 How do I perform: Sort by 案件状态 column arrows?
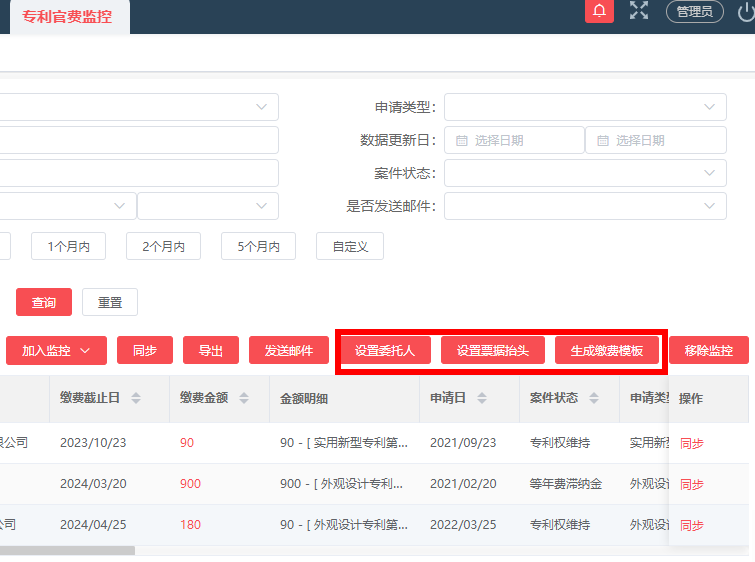(x=594, y=398)
